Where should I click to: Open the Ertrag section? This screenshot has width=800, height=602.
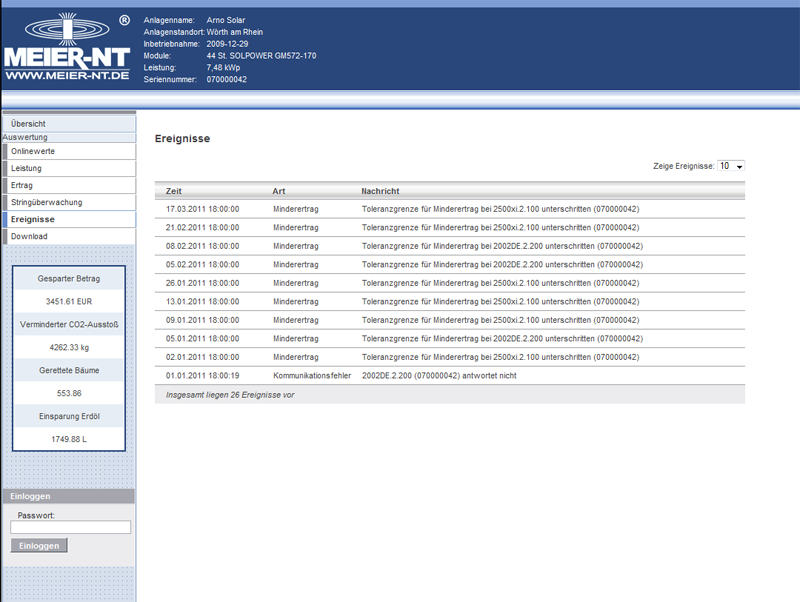coord(22,185)
